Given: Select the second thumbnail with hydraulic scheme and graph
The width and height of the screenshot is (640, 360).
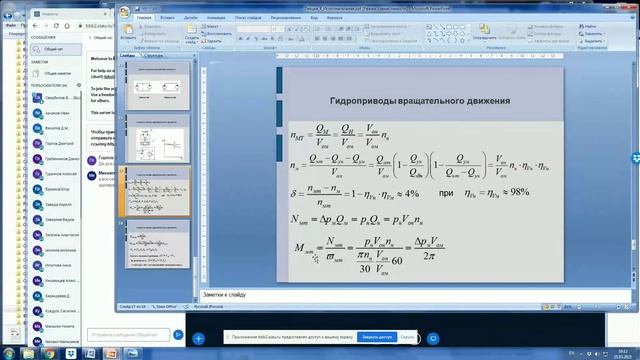Looking at the screenshot, I should point(158,138).
